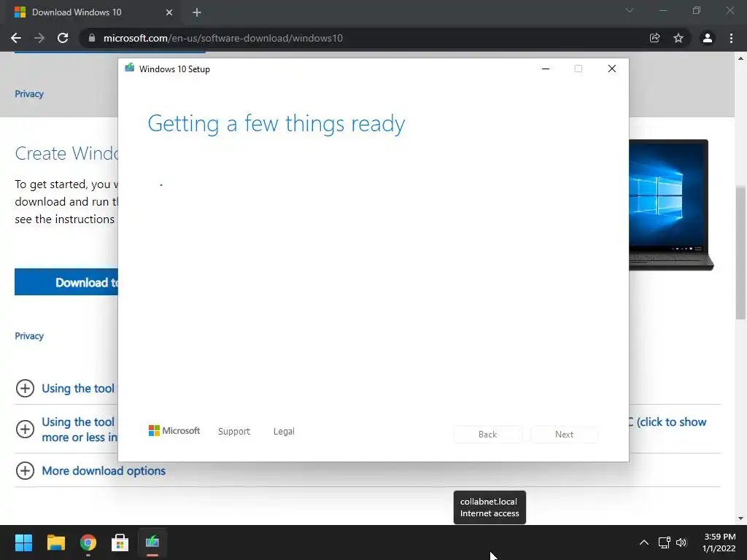747x560 pixels.
Task: Click the blue Download tool button
Action: [x=66, y=282]
